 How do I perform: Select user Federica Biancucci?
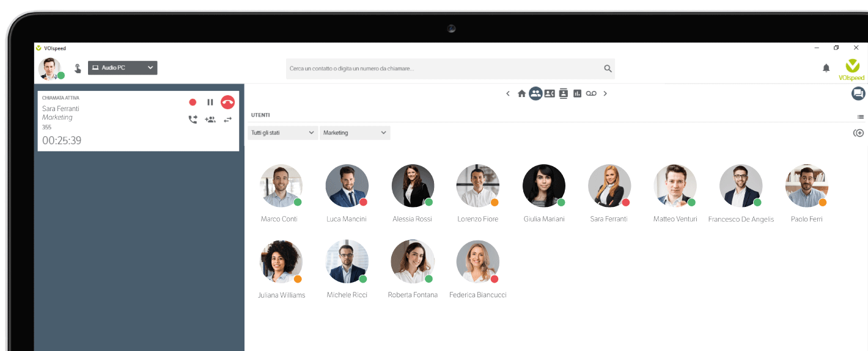pos(478,261)
